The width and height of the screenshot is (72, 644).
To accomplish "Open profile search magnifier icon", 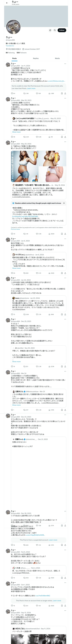I will tap(55, 30).
